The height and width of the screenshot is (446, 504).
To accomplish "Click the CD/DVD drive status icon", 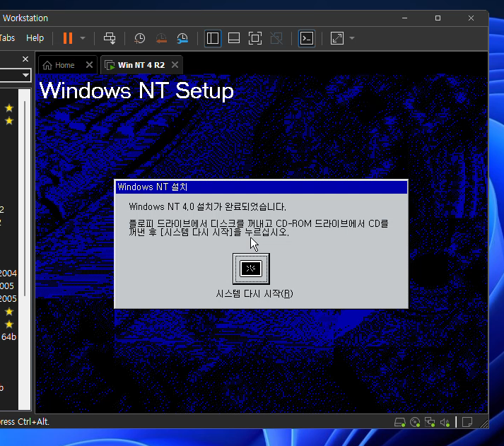I will tap(415, 422).
